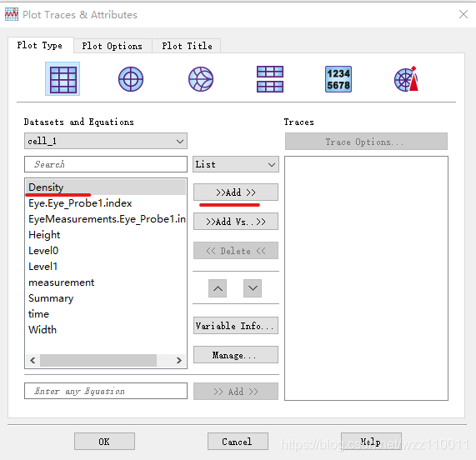Click the >>Add Vs..>> button
Image resolution: width=476 pixels, height=460 pixels.
click(x=236, y=222)
